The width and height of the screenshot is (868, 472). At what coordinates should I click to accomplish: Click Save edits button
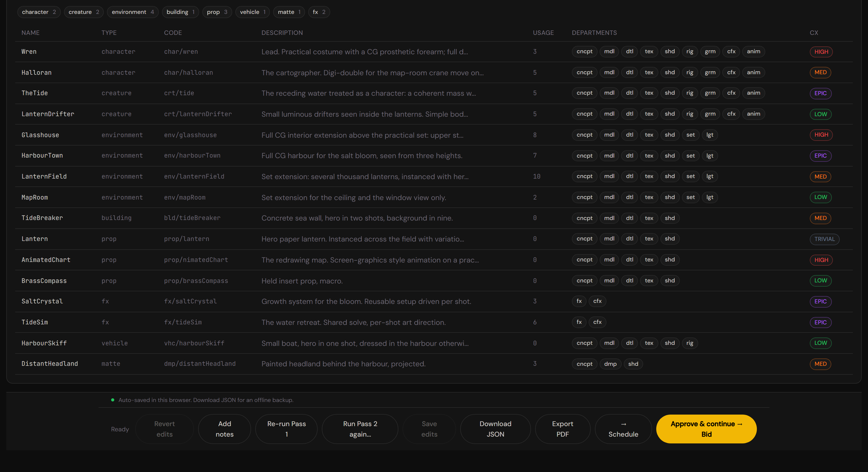(429, 429)
